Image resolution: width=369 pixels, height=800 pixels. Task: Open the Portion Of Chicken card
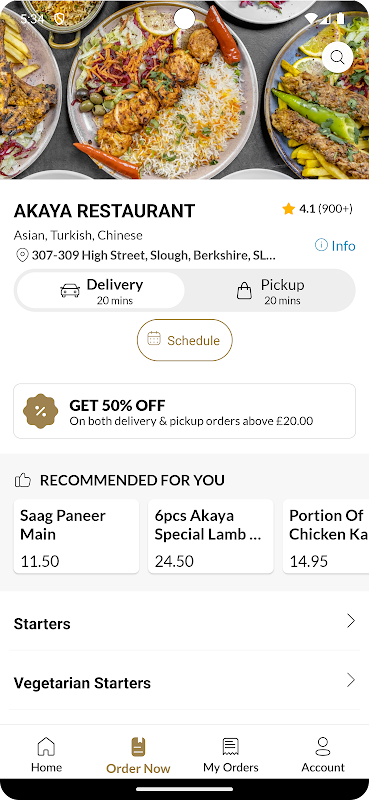(x=326, y=536)
